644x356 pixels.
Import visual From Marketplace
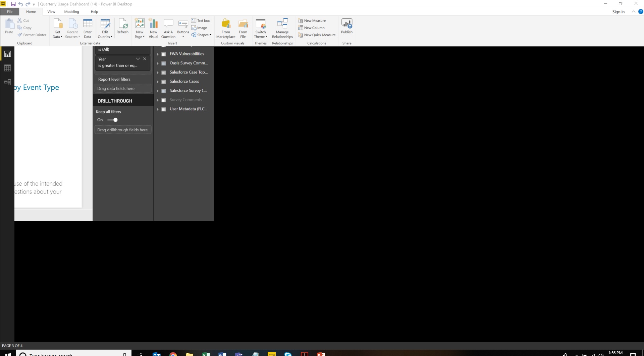pyautogui.click(x=226, y=29)
